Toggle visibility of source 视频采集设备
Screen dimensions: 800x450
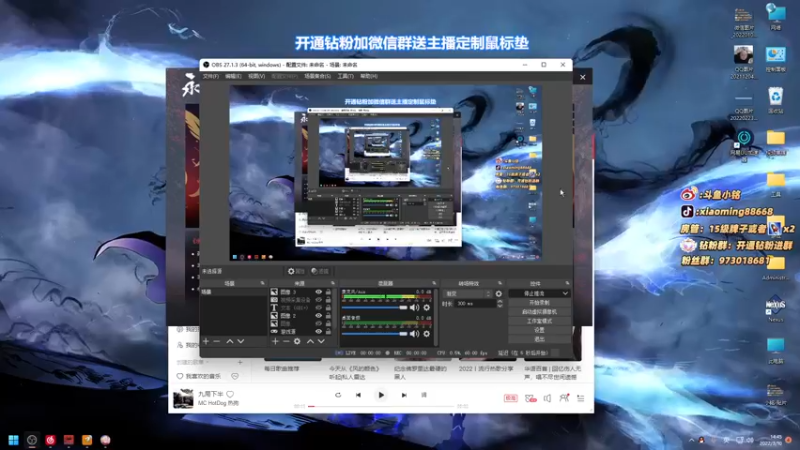coord(318,300)
